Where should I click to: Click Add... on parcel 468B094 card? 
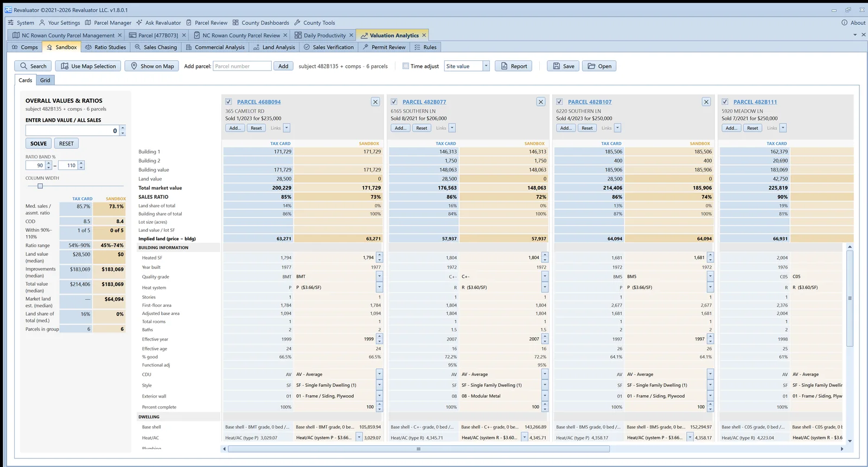click(235, 128)
